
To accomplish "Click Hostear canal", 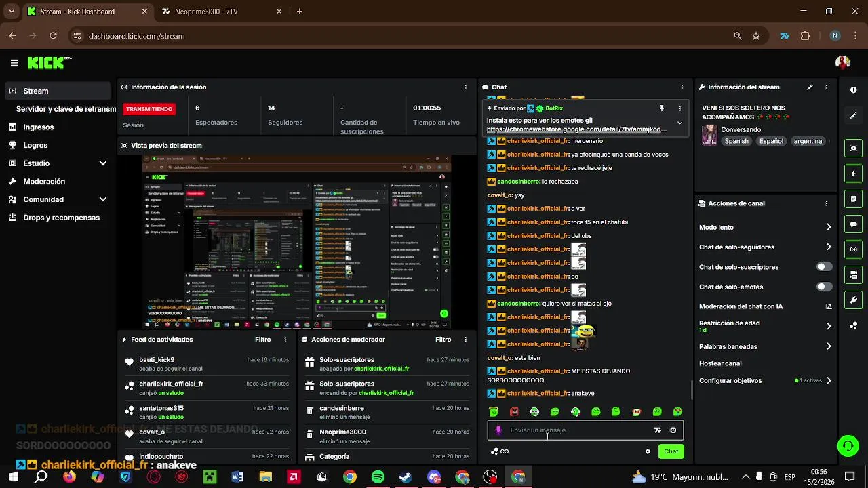I will (x=720, y=363).
